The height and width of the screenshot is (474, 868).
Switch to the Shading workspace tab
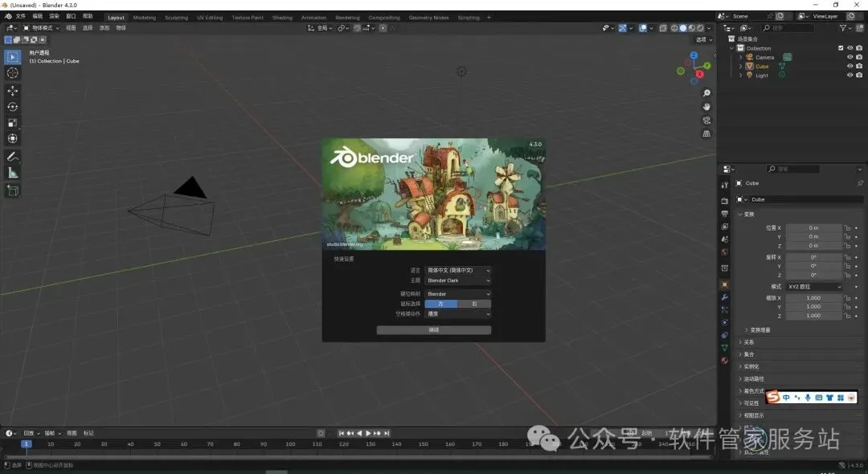[x=282, y=18]
